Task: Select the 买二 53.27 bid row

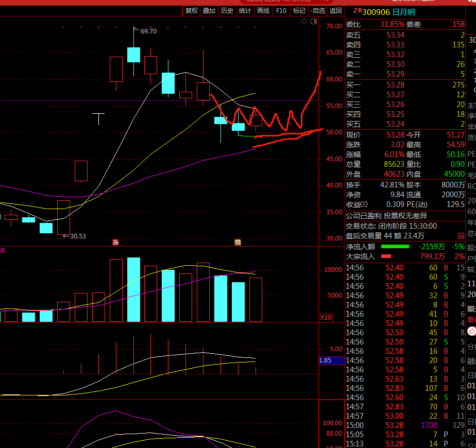Action: pos(405,95)
